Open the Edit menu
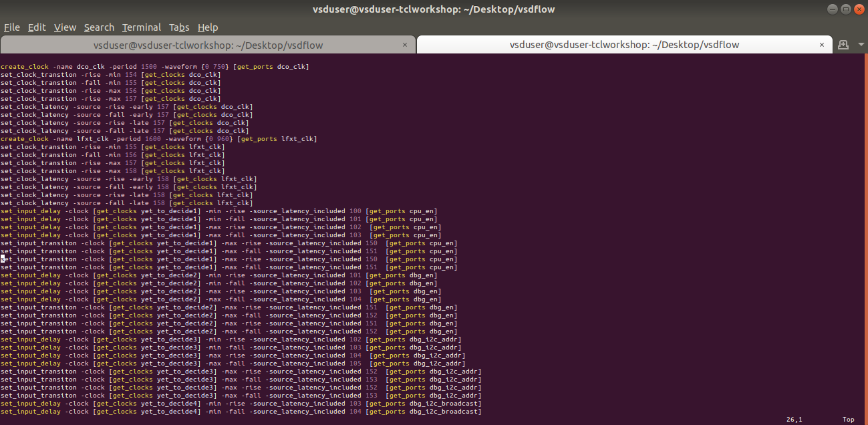This screenshot has height=425, width=868. pyautogui.click(x=36, y=27)
